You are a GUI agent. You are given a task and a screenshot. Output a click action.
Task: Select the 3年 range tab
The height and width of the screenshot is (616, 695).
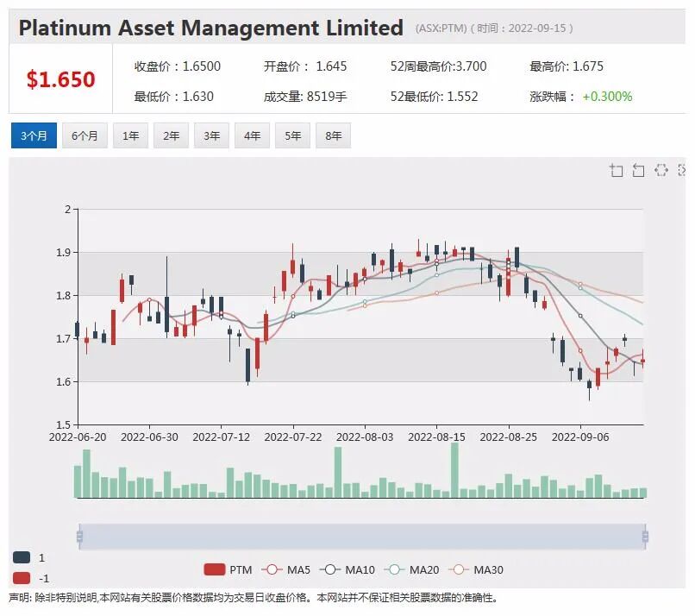211,135
